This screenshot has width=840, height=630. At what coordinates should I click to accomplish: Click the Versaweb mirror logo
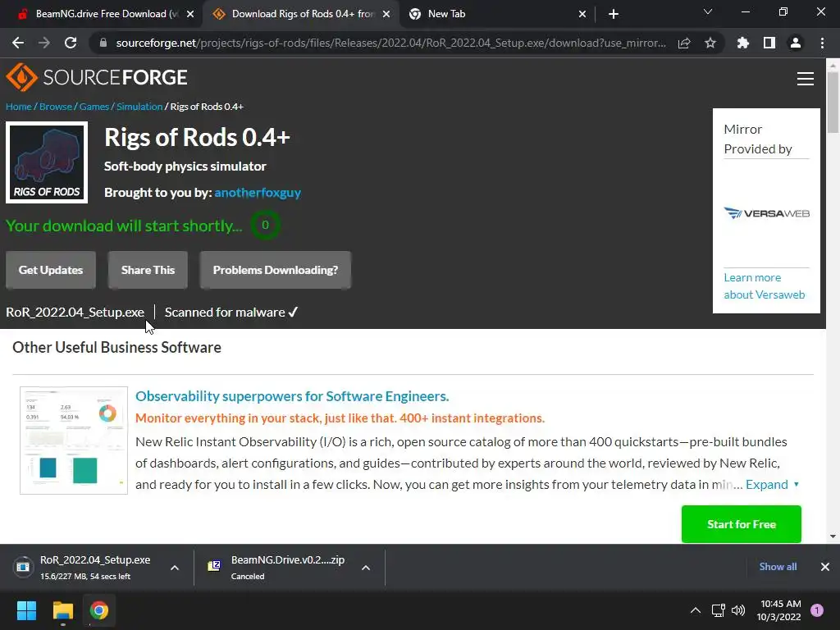click(767, 213)
